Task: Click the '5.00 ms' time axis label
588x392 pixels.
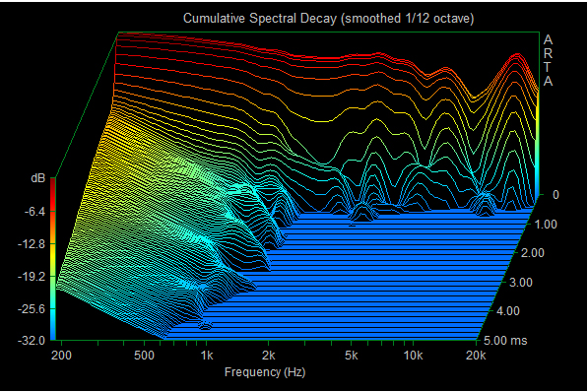Action: click(x=505, y=341)
